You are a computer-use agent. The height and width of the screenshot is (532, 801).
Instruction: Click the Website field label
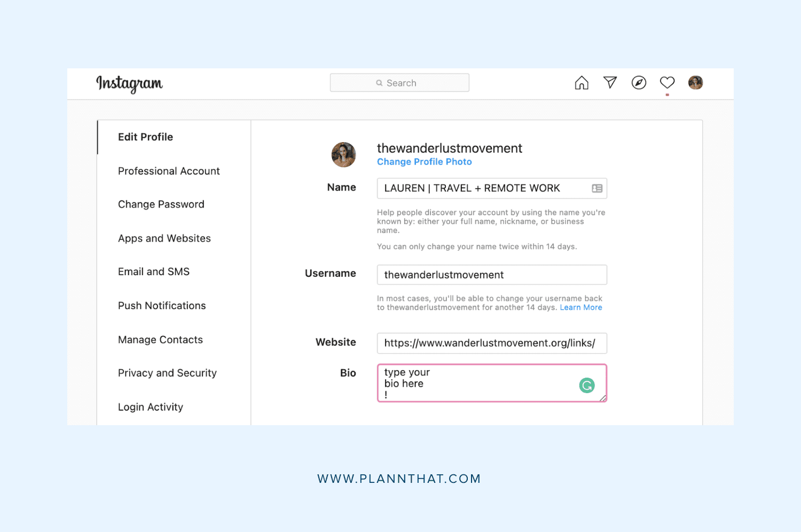(x=336, y=342)
